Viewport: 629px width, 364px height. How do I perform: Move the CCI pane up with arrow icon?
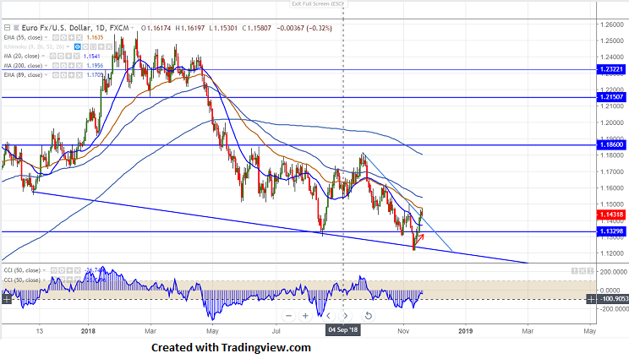(574, 271)
